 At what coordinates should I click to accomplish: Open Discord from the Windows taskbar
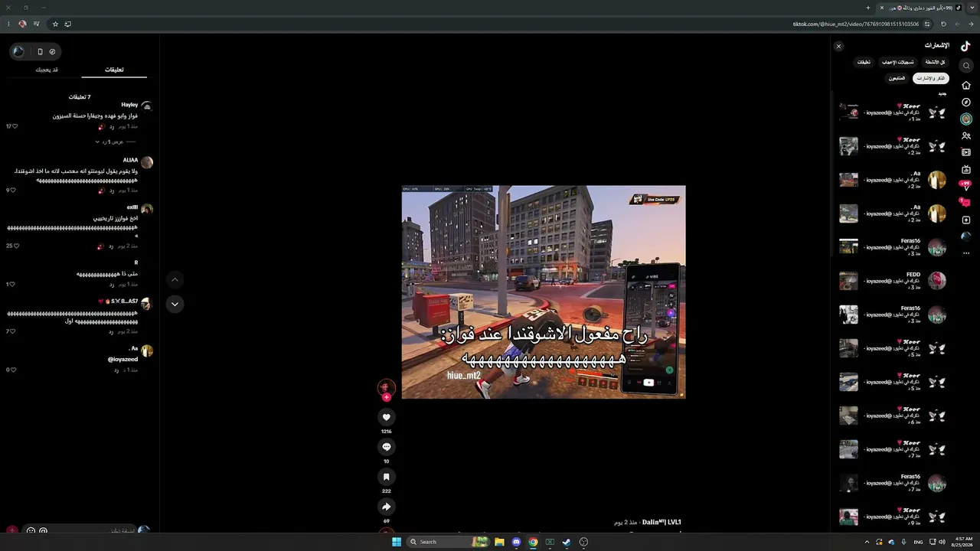516,542
